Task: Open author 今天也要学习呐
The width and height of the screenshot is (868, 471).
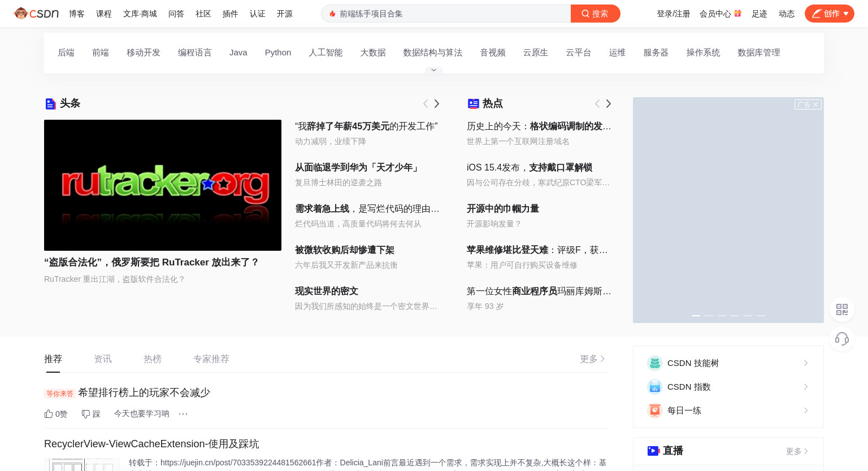Action: [x=142, y=414]
